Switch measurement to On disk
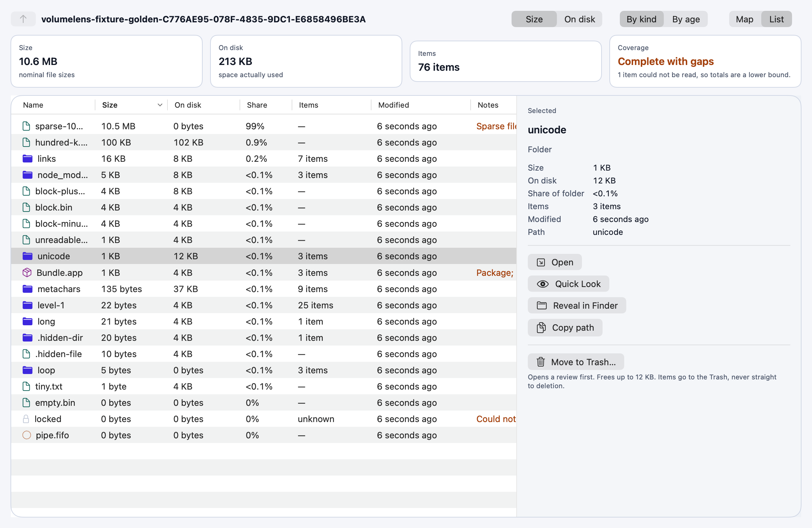Image resolution: width=812 pixels, height=528 pixels. [580, 19]
